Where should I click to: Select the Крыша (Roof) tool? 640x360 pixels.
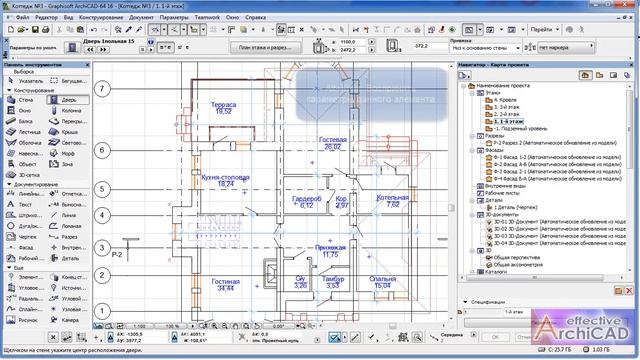pos(65,132)
